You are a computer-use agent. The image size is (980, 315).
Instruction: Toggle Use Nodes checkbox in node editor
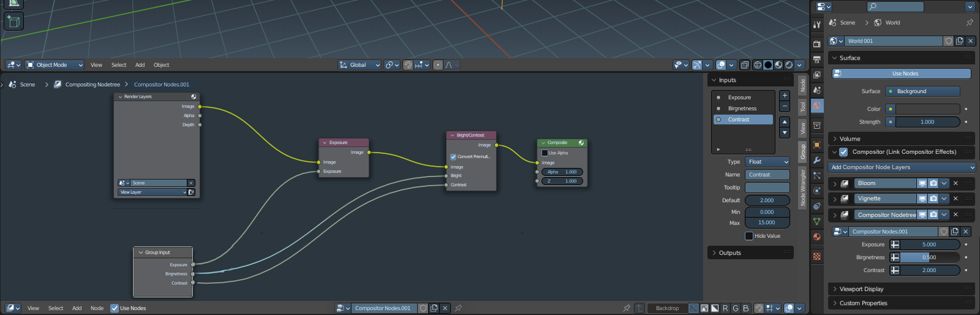115,308
